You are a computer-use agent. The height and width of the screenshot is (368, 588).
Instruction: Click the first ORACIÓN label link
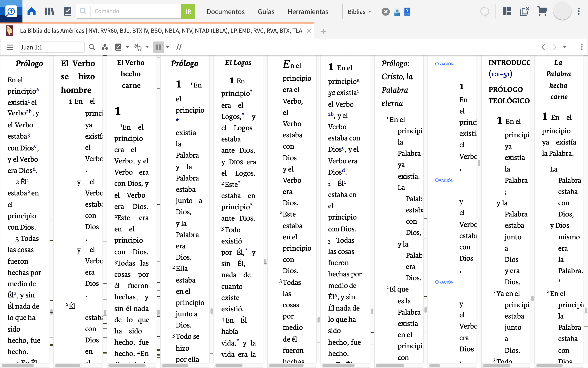click(x=444, y=64)
